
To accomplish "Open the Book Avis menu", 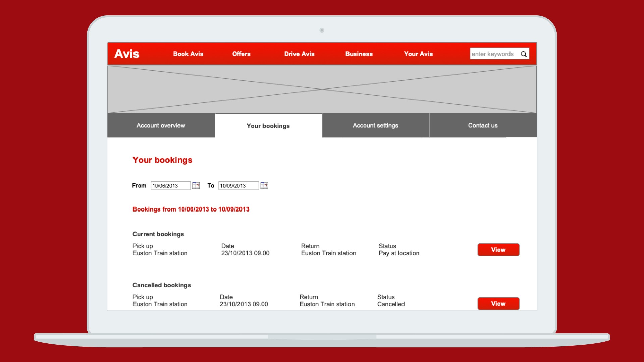I will click(188, 54).
